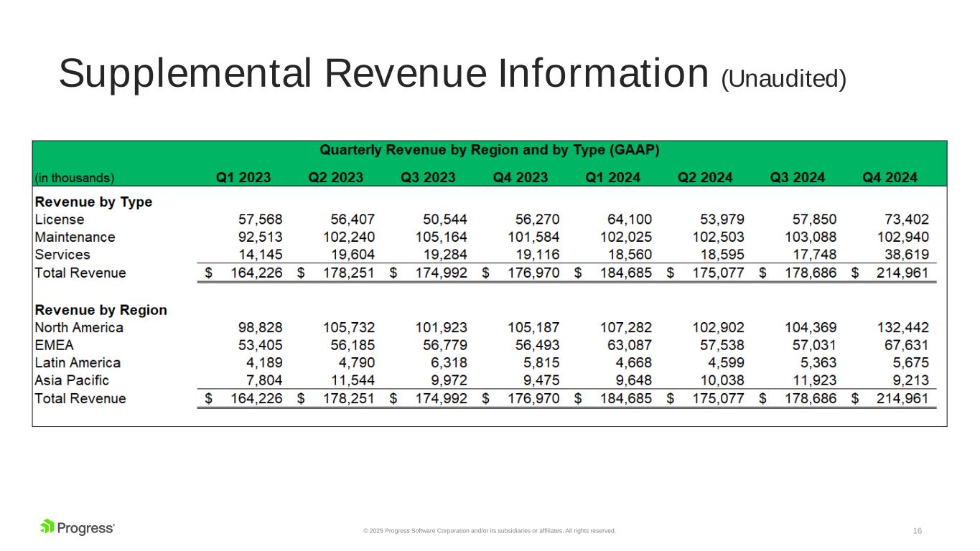This screenshot has height=551, width=980.
Task: Select the License row label
Action: point(60,220)
